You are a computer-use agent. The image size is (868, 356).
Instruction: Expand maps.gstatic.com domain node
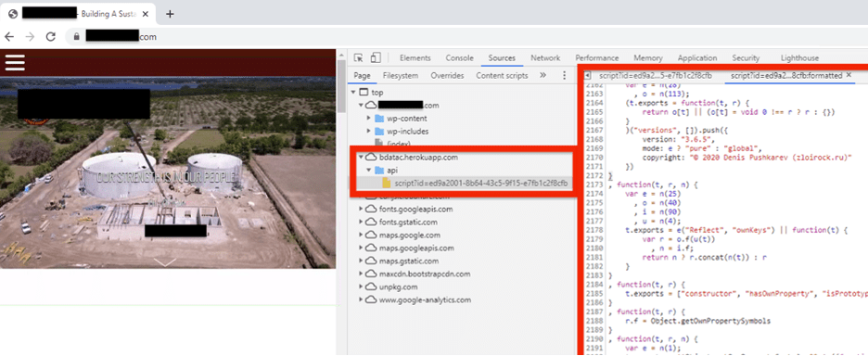[x=362, y=261]
